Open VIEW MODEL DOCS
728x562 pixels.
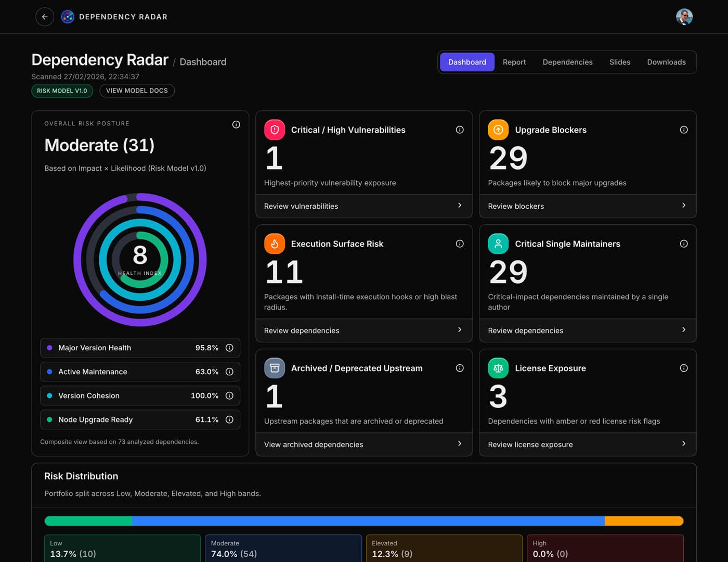pos(137,91)
